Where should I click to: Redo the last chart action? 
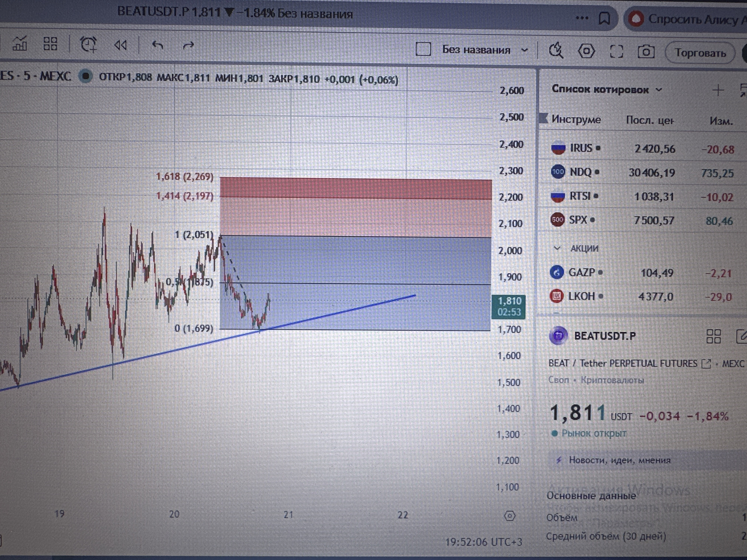188,46
